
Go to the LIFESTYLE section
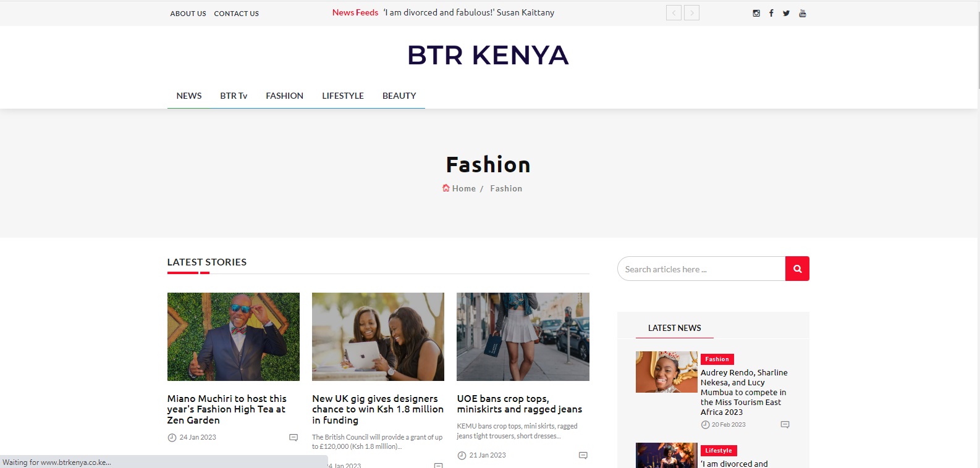(x=342, y=96)
